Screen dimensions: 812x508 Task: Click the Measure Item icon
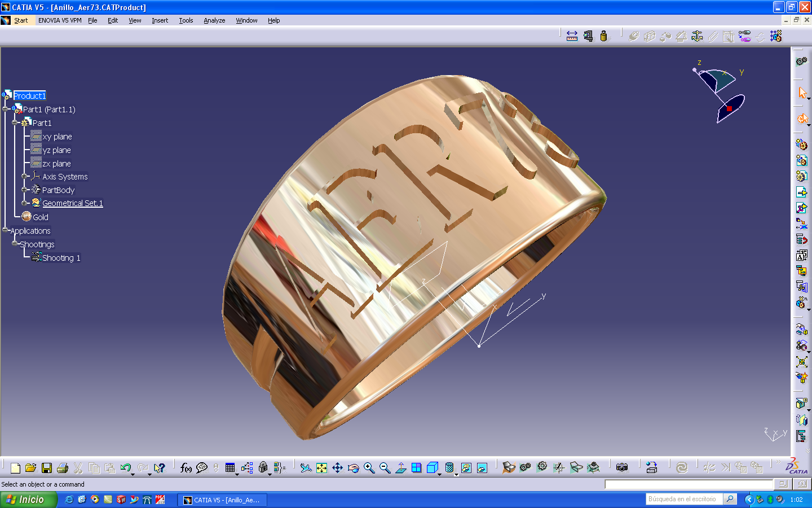[x=588, y=36]
